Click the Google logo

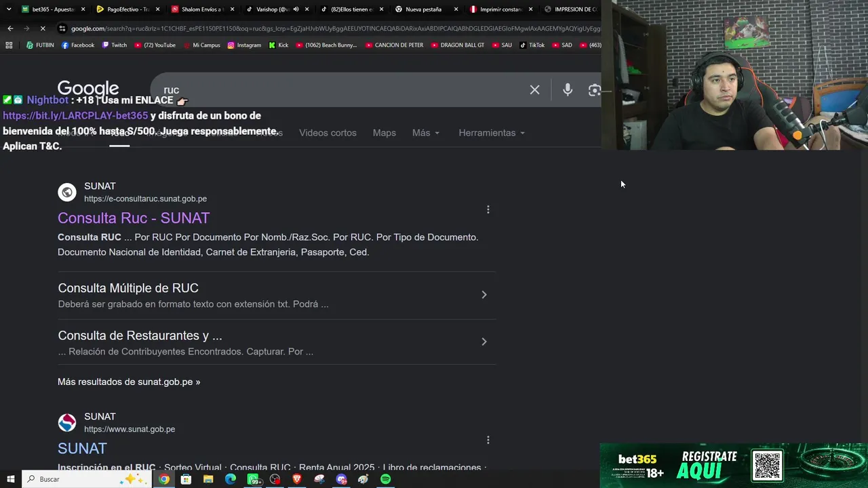click(88, 89)
